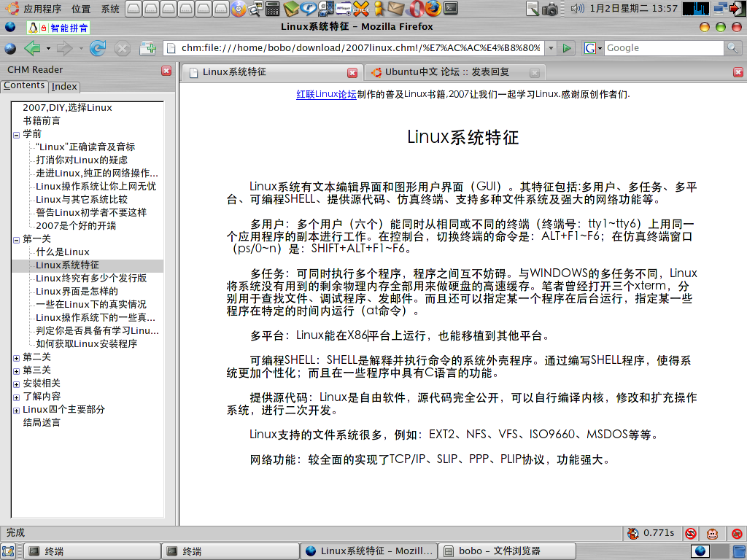Open Linux终究有多少个发行版 in contents
The height and width of the screenshot is (560, 747).
pos(91,279)
